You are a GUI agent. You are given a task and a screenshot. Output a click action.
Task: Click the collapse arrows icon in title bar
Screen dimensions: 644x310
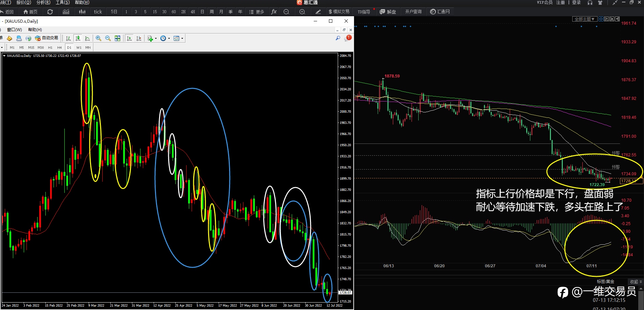(x=615, y=3)
